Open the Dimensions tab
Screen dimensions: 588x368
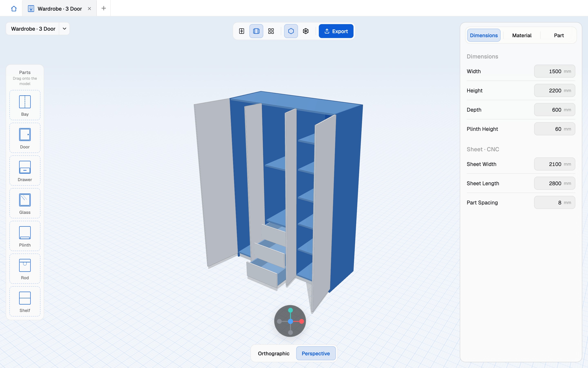(x=483, y=35)
